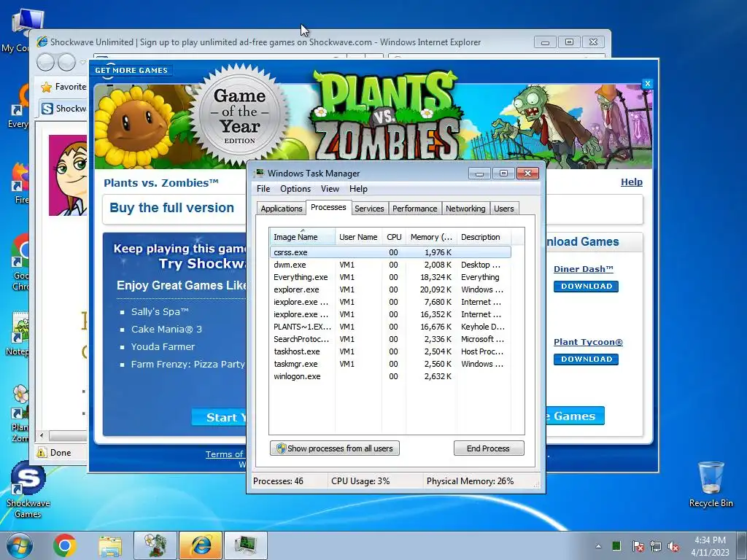Click the Internet Explorer title bar icon
The width and height of the screenshot is (747, 560).
42,42
